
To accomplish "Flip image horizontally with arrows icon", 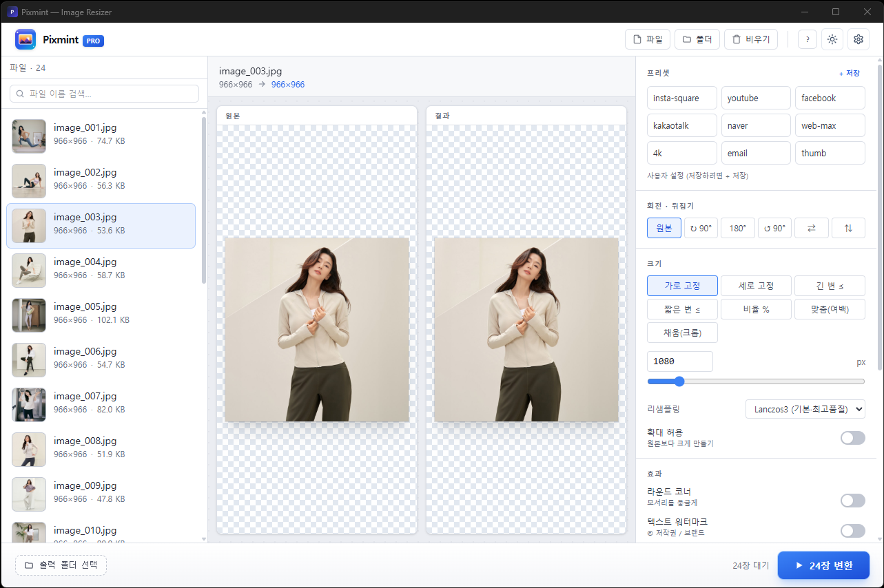I will (x=812, y=228).
